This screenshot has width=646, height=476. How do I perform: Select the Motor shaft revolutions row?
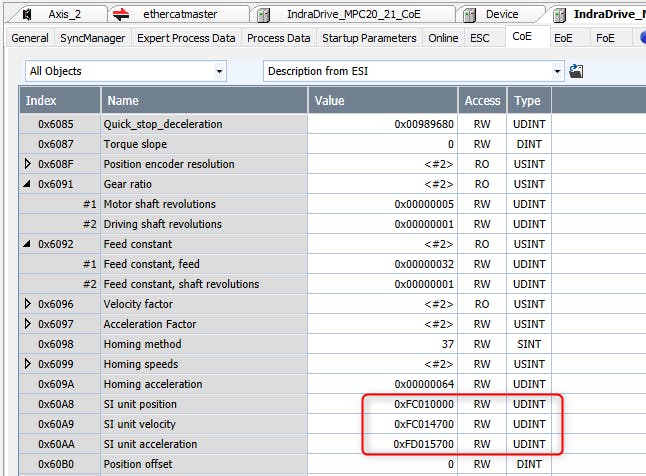point(204,204)
